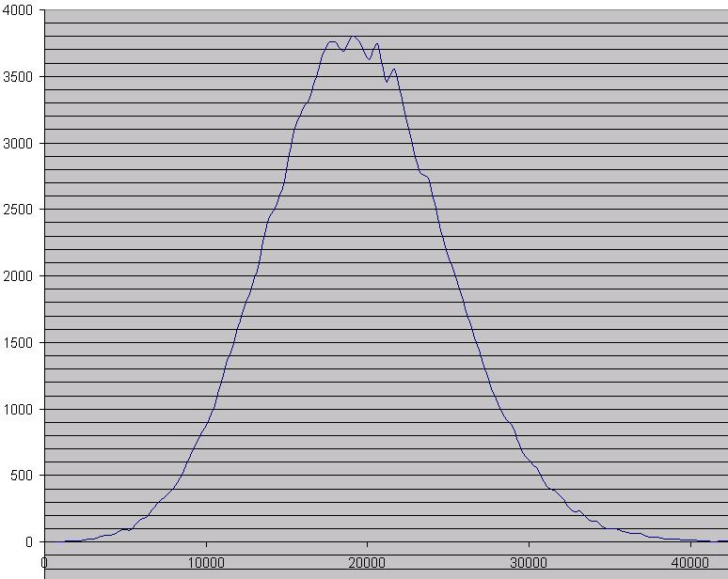Click the 500 label on the vertical axis

(x=22, y=476)
